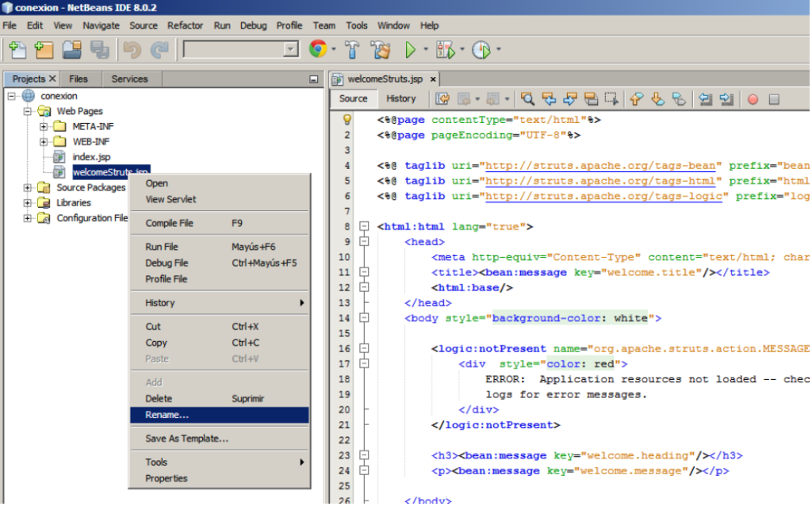
Task: Click red Start Macro Recording icon
Action: pyautogui.click(x=753, y=99)
